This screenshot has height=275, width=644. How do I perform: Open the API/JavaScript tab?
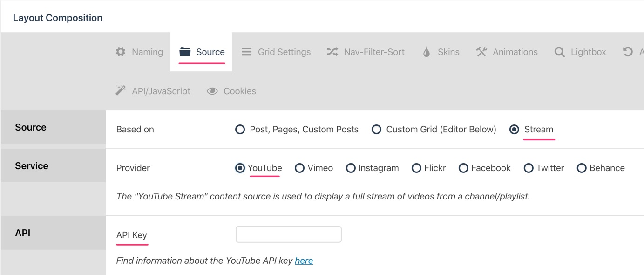pos(153,91)
